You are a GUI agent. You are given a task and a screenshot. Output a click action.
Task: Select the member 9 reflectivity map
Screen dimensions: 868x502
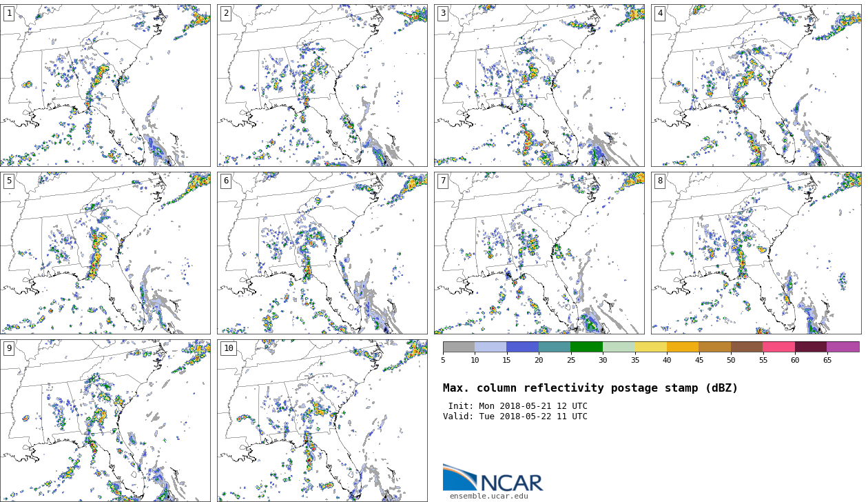coord(105,421)
